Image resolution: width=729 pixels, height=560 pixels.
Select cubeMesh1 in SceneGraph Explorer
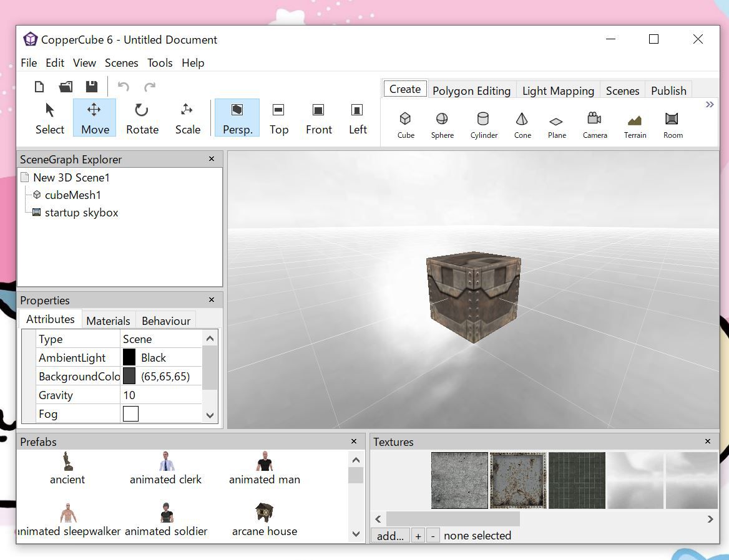click(x=72, y=195)
